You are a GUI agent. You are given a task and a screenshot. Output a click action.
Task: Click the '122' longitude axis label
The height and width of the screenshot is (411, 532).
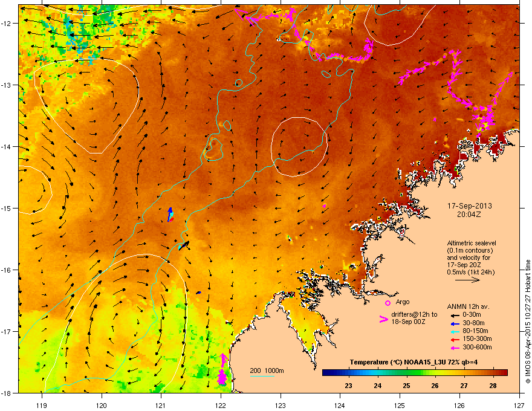tap(221, 405)
